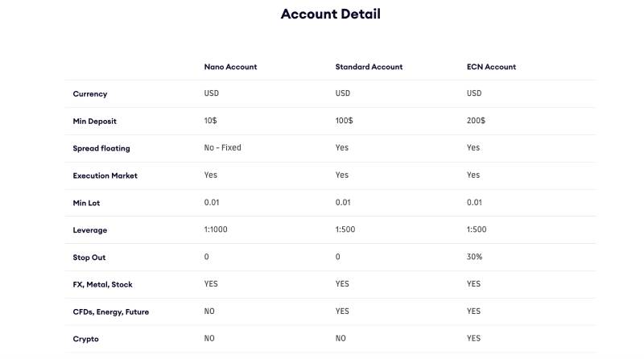The height and width of the screenshot is (359, 644).
Task: Click the No - Fixed spread value
Action: tap(222, 147)
